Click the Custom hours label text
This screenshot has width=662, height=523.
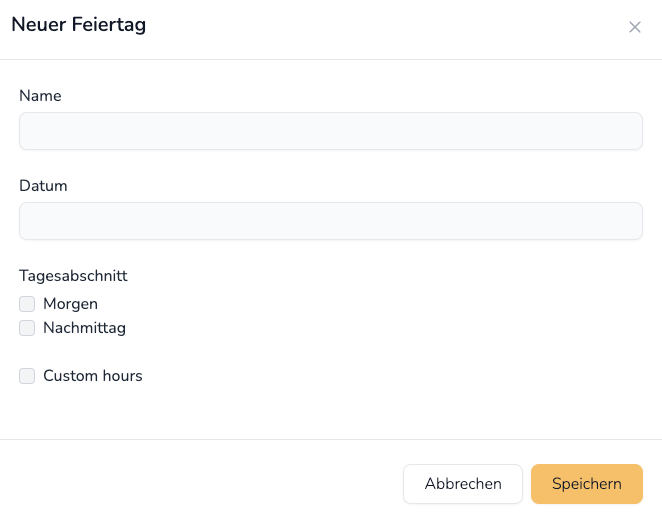click(93, 376)
